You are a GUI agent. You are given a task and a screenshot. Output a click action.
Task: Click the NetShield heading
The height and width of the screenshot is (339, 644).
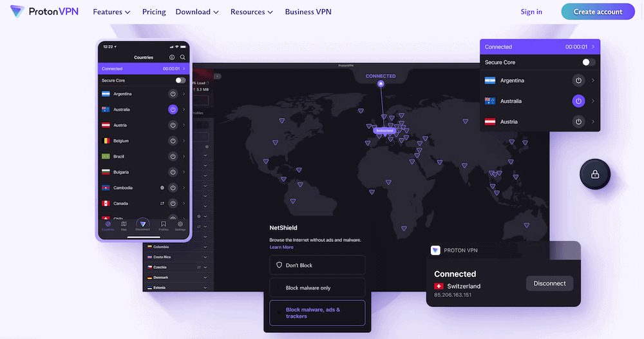(x=283, y=228)
